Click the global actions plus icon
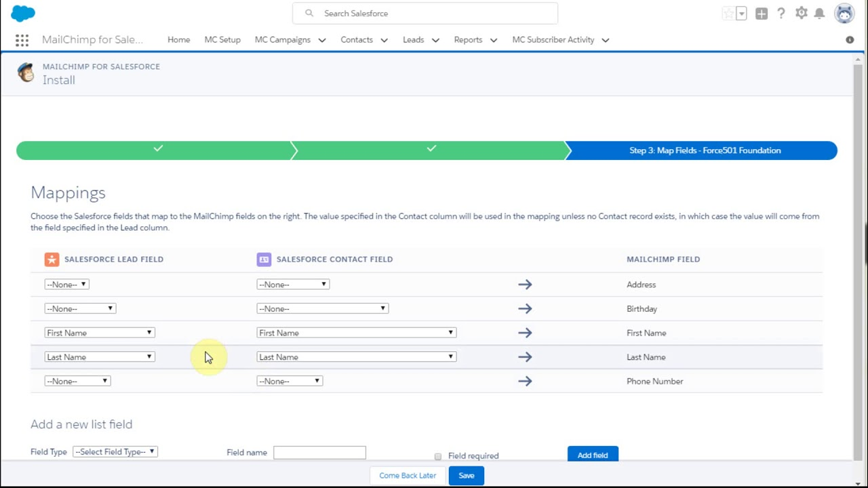The image size is (868, 488). click(762, 14)
